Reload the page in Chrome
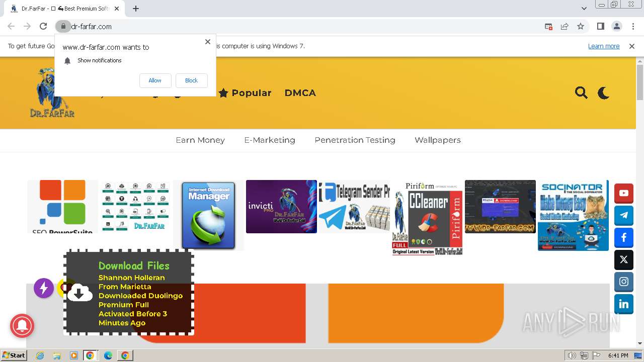The height and width of the screenshot is (362, 644). [x=43, y=26]
